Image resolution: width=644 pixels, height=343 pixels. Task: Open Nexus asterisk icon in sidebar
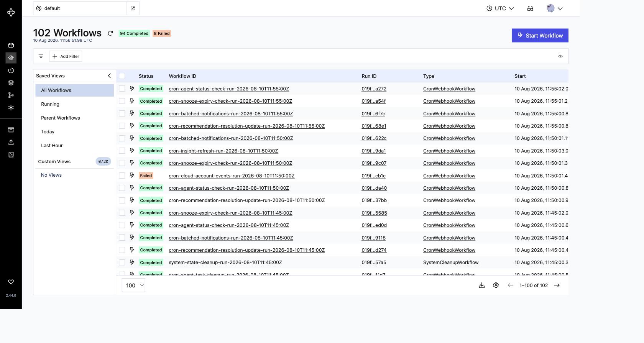point(11,108)
